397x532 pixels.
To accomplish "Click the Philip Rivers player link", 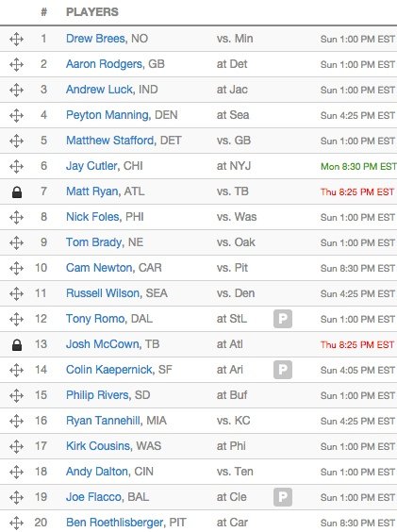I will [97, 395].
